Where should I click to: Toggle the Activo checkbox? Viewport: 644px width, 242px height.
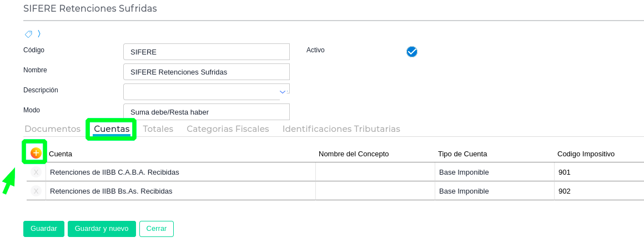coord(411,52)
